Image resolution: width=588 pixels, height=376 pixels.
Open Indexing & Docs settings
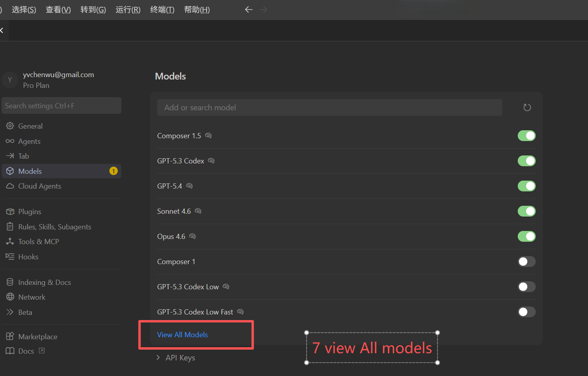[x=44, y=282]
